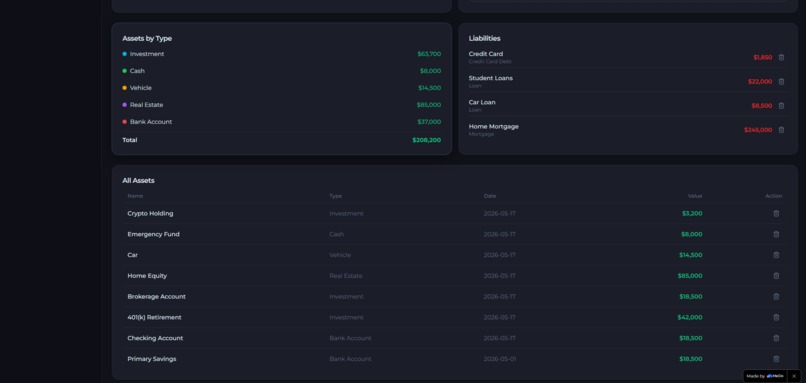The image size is (806, 383).
Task: Click the Value column header
Action: (x=695, y=196)
